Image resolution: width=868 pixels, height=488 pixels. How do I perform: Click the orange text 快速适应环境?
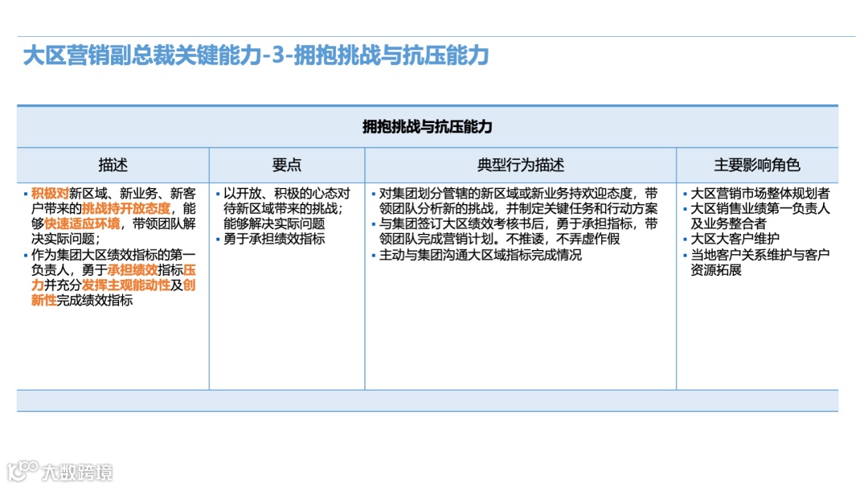tap(82, 223)
